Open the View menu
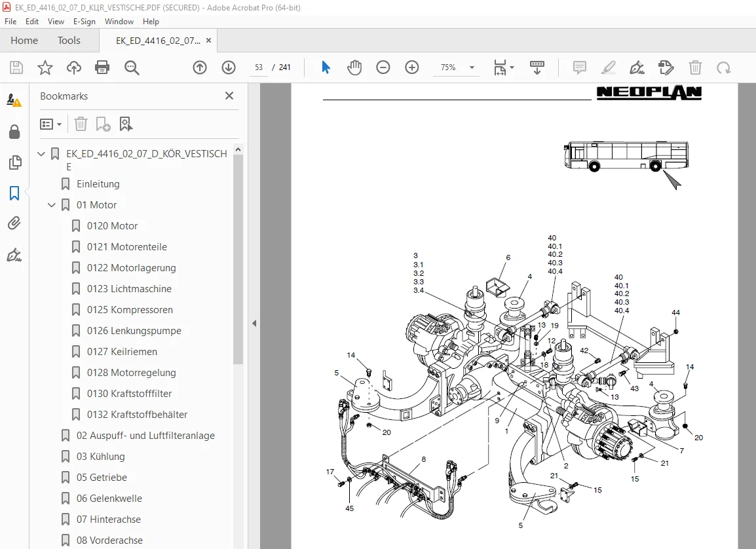The height and width of the screenshot is (549, 756). click(56, 22)
